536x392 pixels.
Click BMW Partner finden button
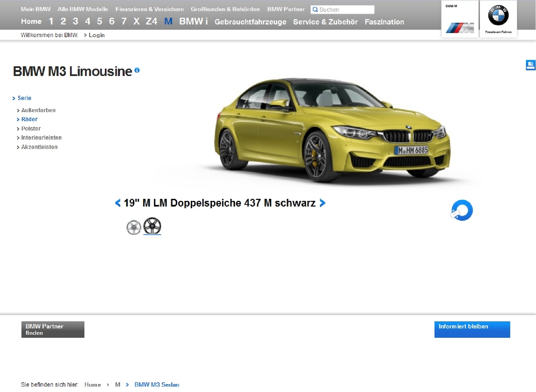click(53, 329)
